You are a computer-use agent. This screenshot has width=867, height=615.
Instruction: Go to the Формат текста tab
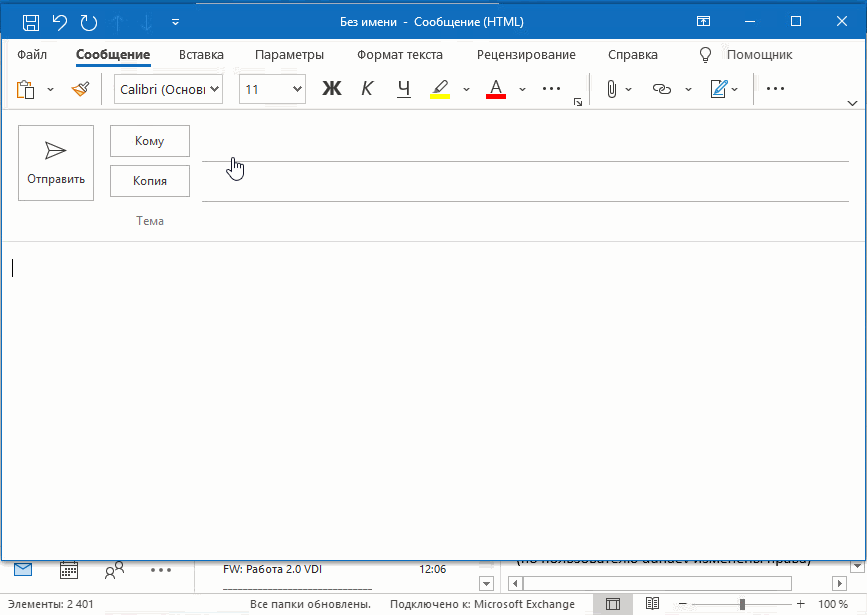point(400,55)
